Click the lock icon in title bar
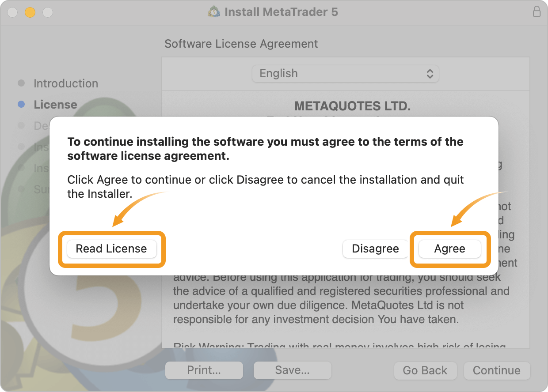The height and width of the screenshot is (392, 548). coord(537,12)
